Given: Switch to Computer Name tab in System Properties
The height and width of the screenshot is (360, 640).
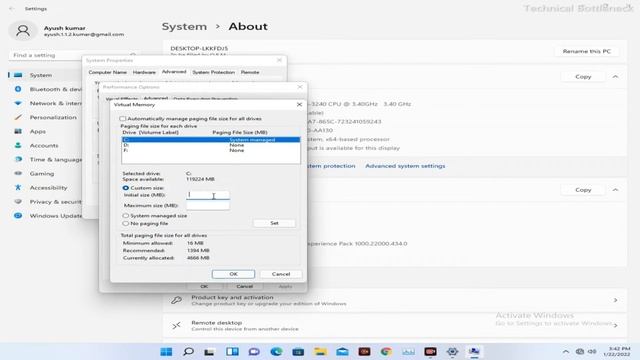Looking at the screenshot, I should [108, 72].
